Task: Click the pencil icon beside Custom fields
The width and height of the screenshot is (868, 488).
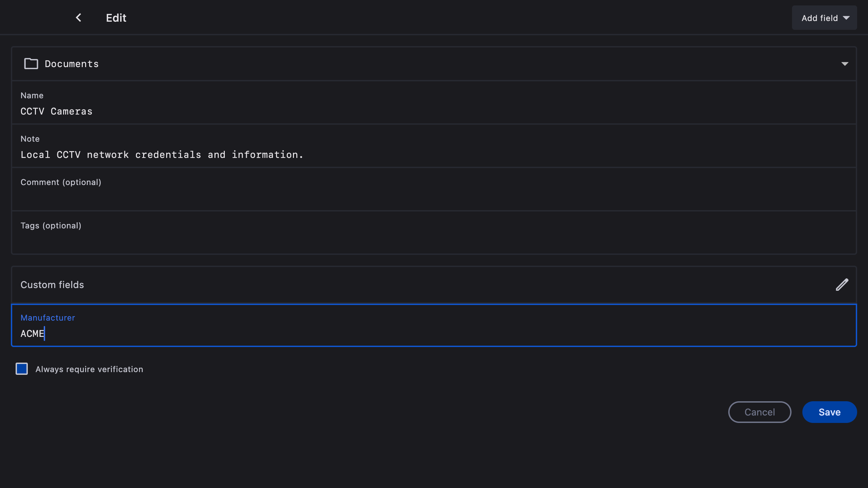Action: point(842,285)
